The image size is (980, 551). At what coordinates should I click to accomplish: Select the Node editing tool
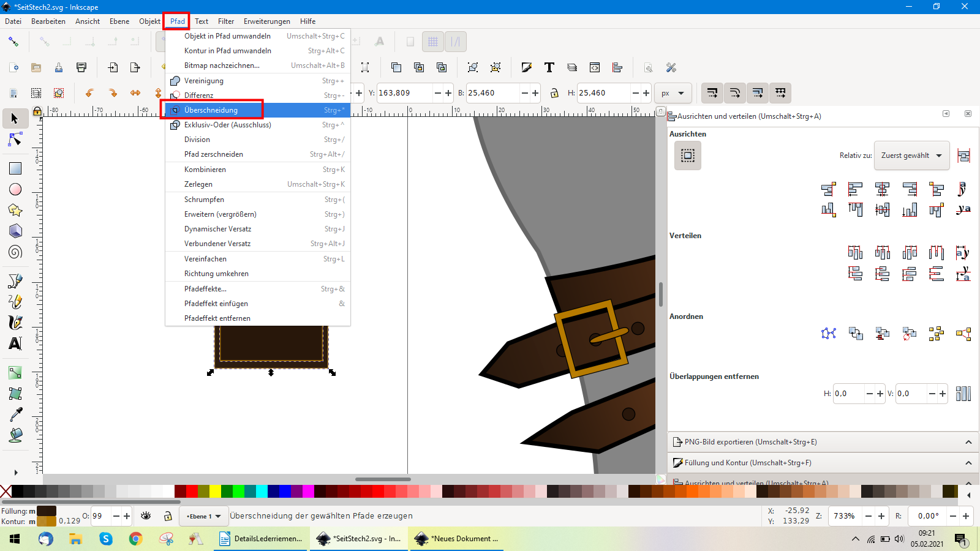(x=15, y=140)
